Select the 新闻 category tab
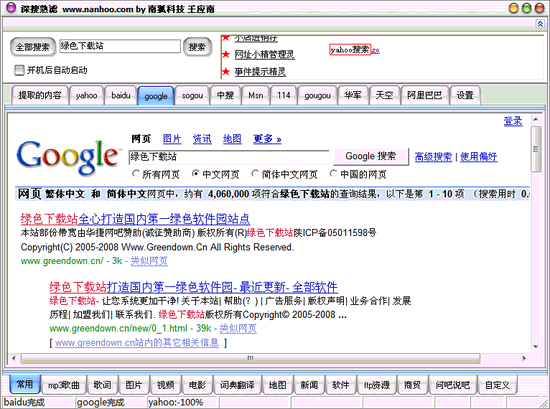The height and width of the screenshot is (409, 550). pyautogui.click(x=309, y=385)
